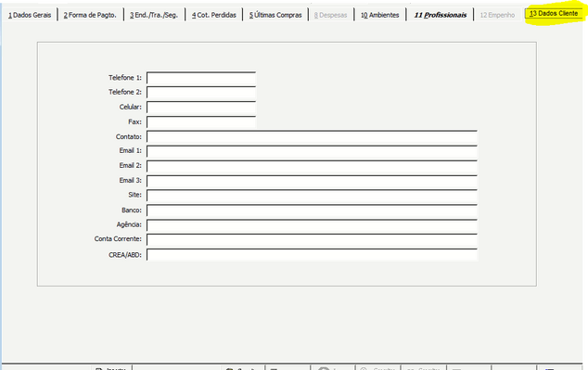Click the Email 1 text box
This screenshot has height=370, width=588.
pyautogui.click(x=312, y=151)
